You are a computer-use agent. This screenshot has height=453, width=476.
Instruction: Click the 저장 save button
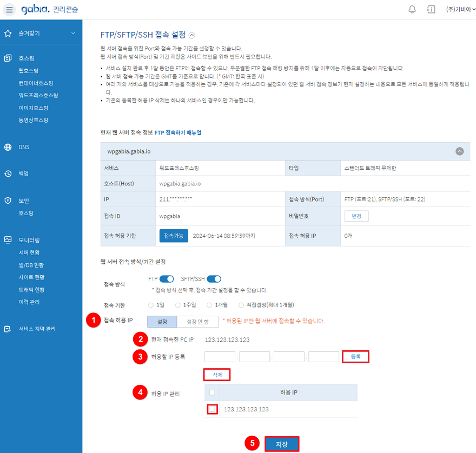coord(282,444)
